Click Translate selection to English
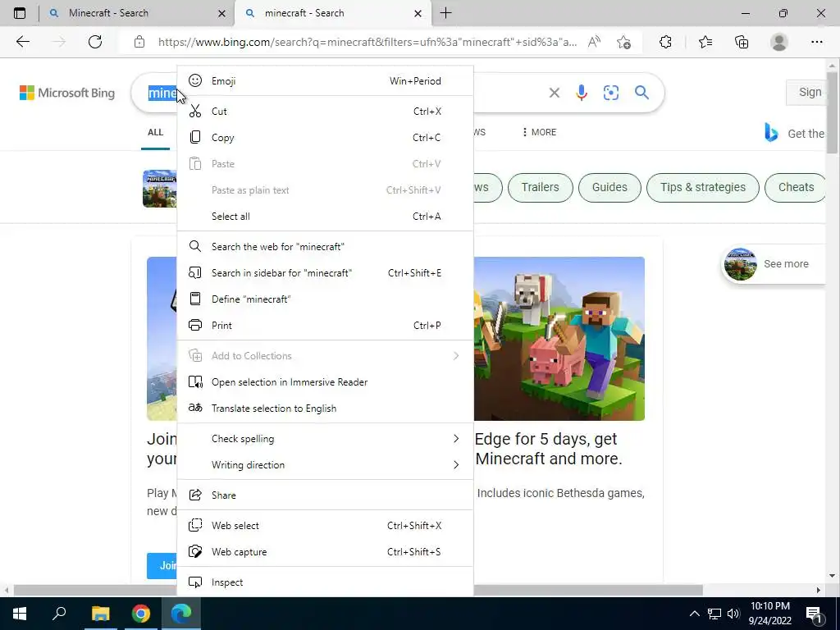This screenshot has height=630, width=840. 325,409
